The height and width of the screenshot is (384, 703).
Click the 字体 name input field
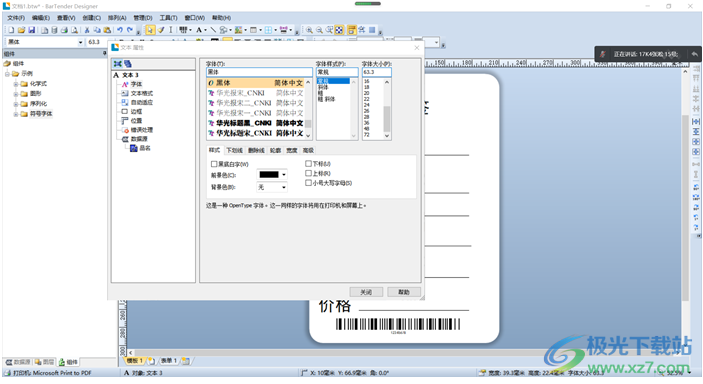[x=259, y=72]
